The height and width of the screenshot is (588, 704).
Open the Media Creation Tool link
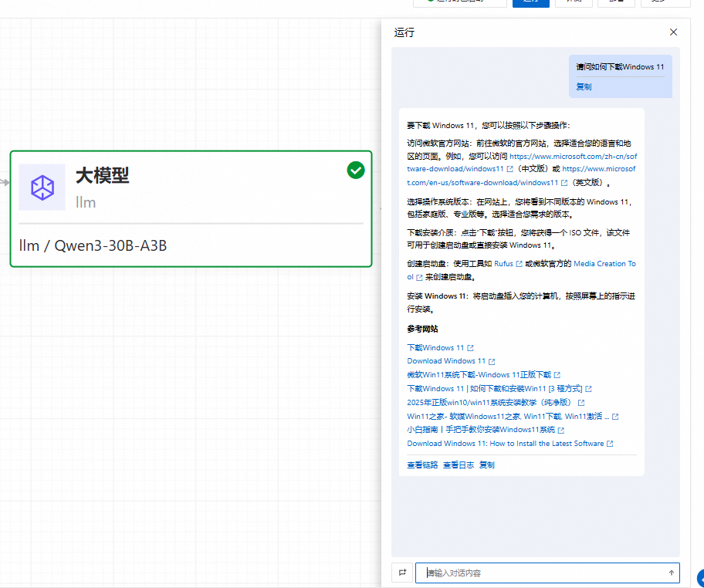pyautogui.click(x=604, y=264)
